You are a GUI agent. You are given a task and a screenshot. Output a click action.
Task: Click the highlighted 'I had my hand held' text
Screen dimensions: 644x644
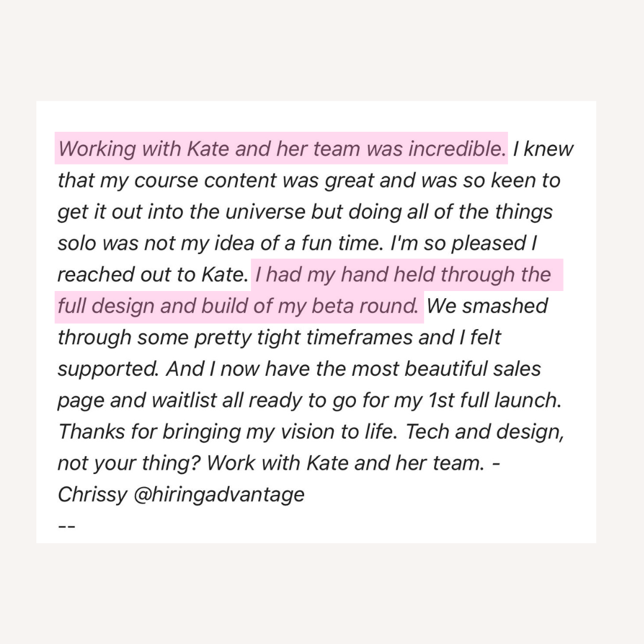click(403, 274)
